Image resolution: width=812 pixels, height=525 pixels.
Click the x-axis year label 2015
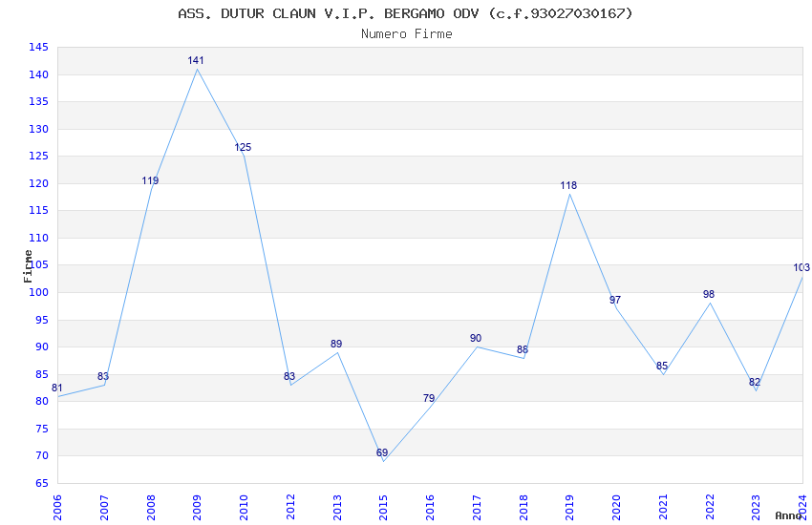click(x=384, y=508)
